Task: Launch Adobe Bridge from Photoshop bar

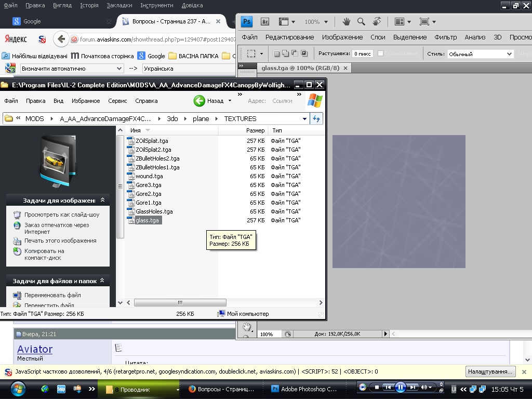Action: (x=264, y=22)
